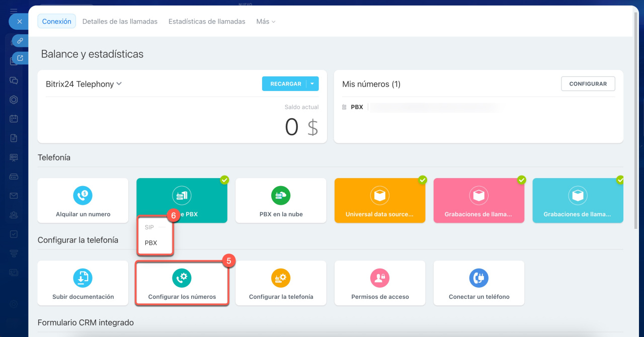Expand the Más menu
The width and height of the screenshot is (644, 337).
coord(266,22)
